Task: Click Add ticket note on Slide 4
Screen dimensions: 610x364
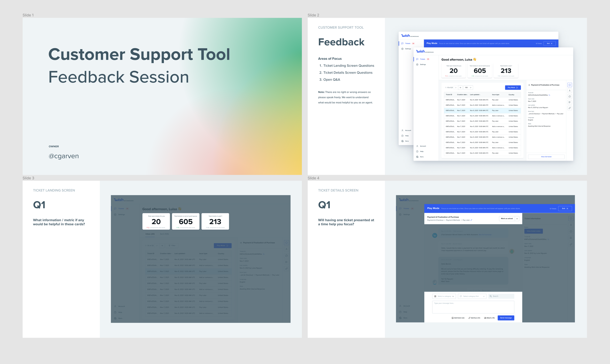Action: [x=458, y=318]
